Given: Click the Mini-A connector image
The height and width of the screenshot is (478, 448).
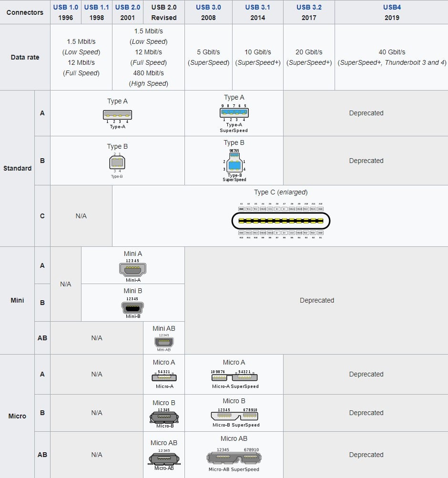Looking at the screenshot, I should pos(132,269).
